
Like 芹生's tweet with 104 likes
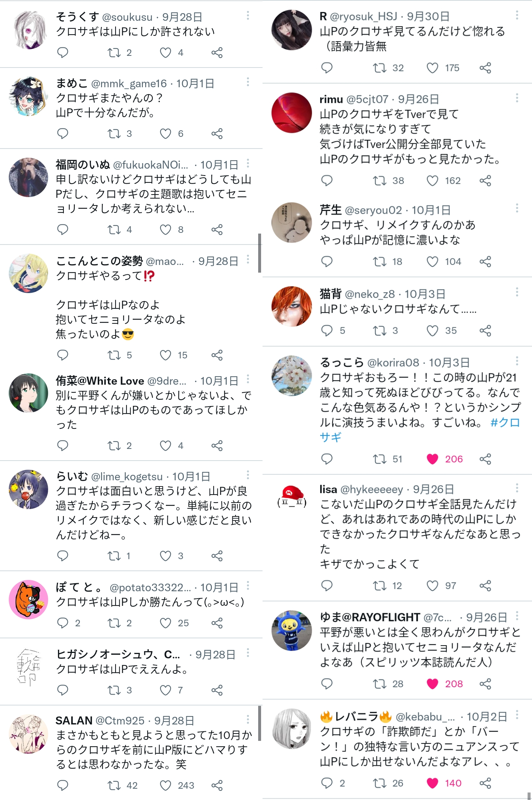point(432,262)
